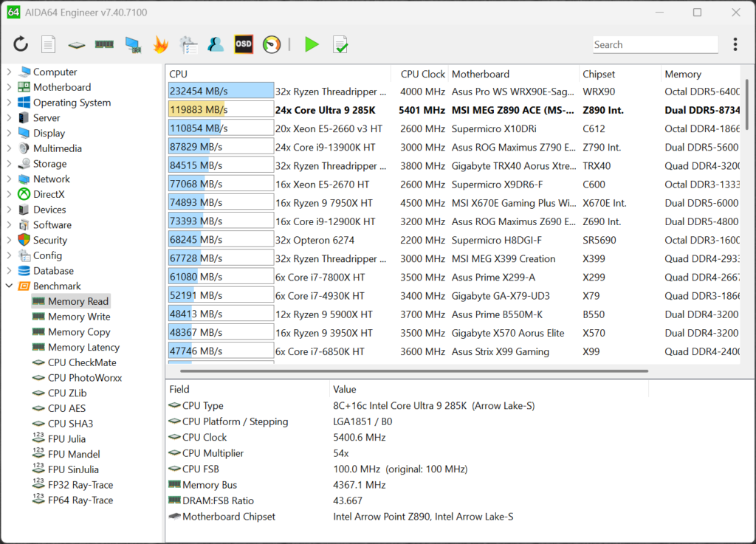756x544 pixels.
Task: Collapse the Benchmark tree node
Action: click(9, 286)
